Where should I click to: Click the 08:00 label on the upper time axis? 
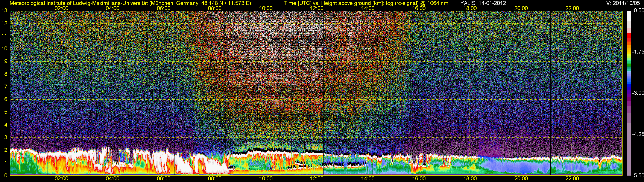coord(214,8)
